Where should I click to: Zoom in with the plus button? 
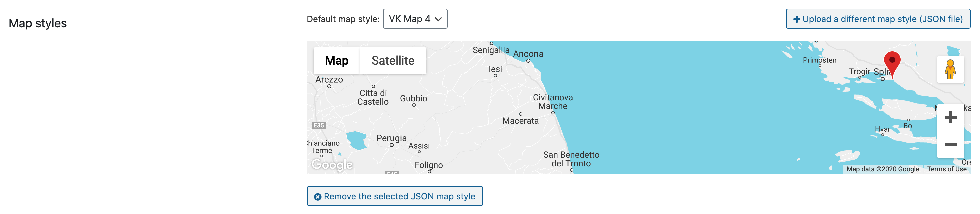[x=950, y=117]
